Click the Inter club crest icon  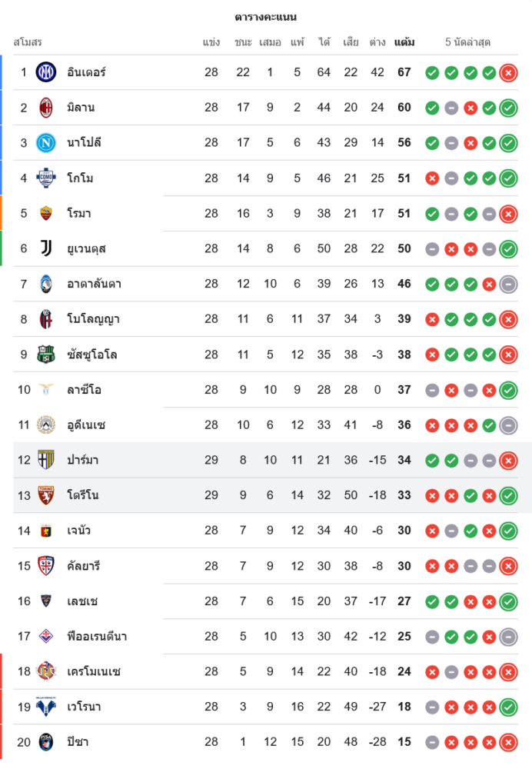[46, 72]
